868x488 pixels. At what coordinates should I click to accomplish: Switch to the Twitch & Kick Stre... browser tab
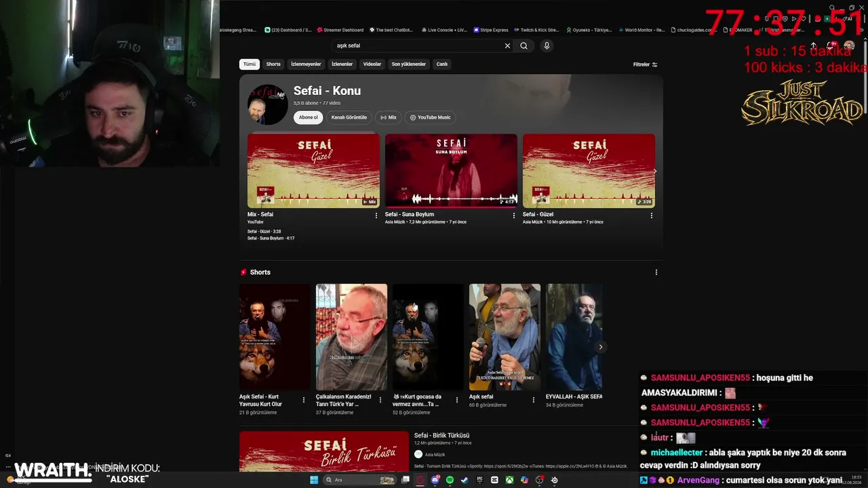coord(536,30)
